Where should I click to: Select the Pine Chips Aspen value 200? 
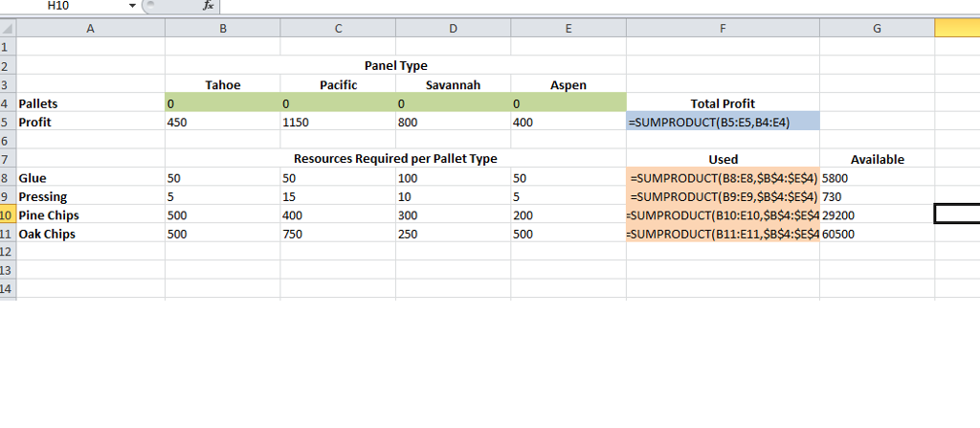pos(568,214)
